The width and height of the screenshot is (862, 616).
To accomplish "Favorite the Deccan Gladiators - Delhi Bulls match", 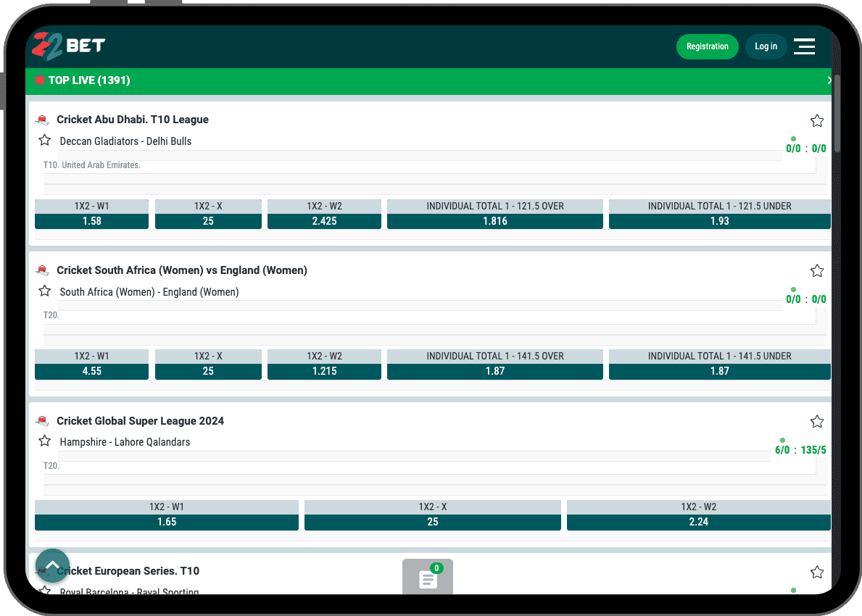I will (45, 141).
